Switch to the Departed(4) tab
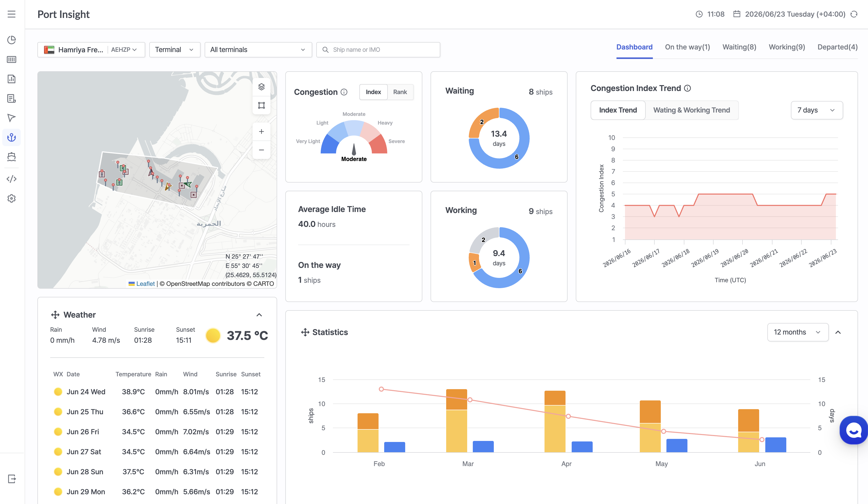 coord(837,47)
